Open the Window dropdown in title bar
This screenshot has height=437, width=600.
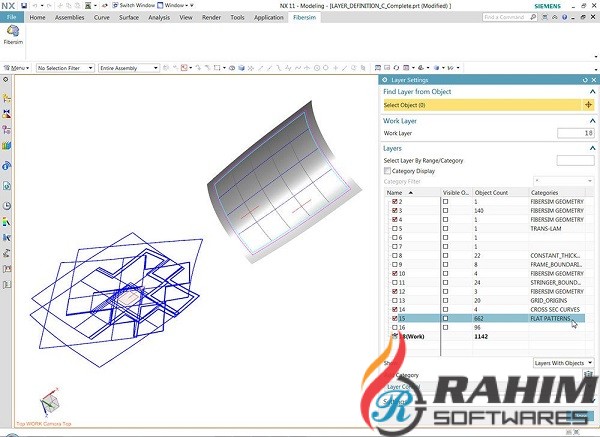click(175, 5)
